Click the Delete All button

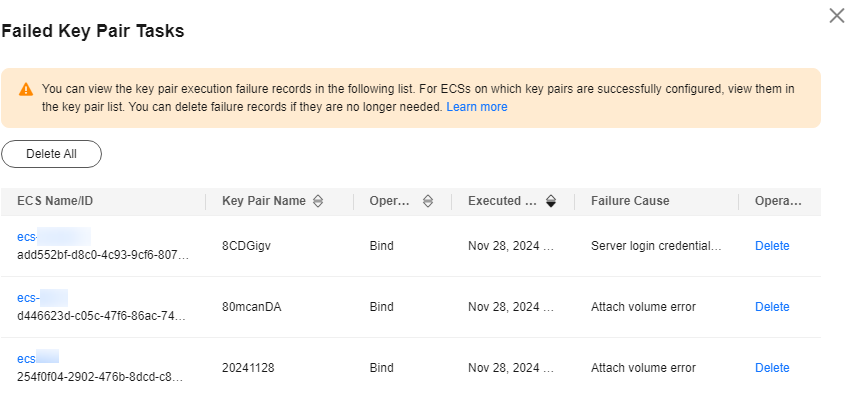point(51,154)
